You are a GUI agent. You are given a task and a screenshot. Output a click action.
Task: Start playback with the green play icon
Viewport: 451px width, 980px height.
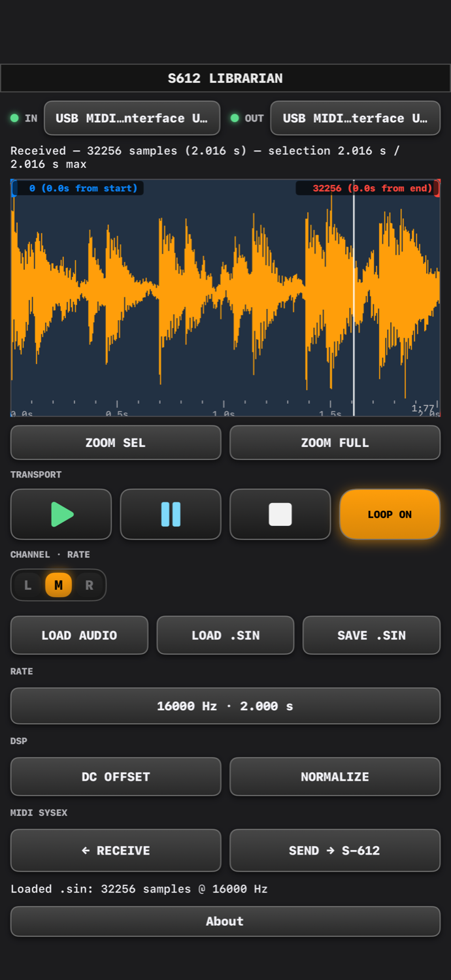coord(61,514)
